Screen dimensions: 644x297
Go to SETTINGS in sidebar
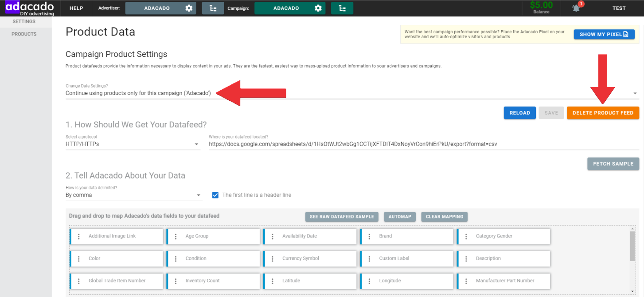pyautogui.click(x=24, y=21)
